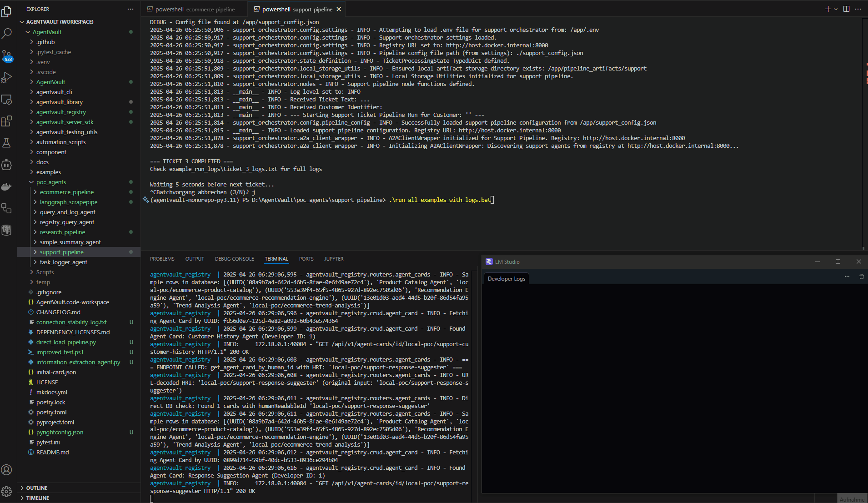The width and height of the screenshot is (868, 503).
Task: Minimize the LM Studio window
Action: coord(818,262)
